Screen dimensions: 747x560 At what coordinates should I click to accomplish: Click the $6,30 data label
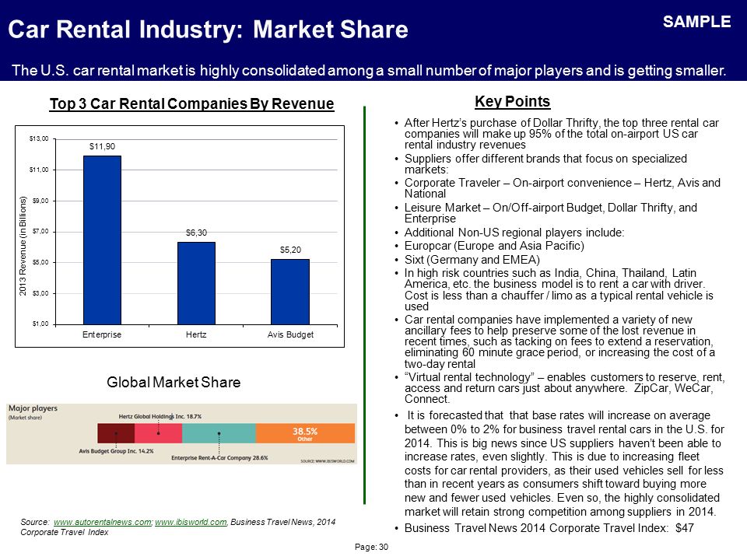[x=196, y=233]
